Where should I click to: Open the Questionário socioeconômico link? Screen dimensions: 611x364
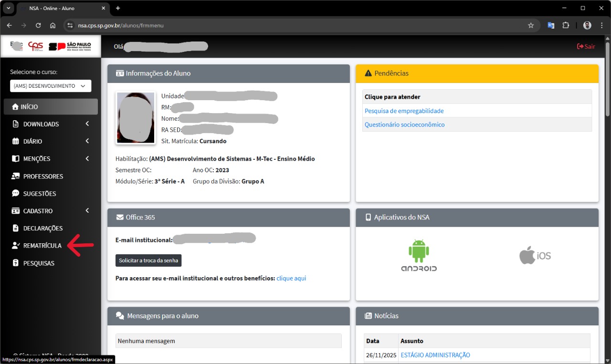(404, 125)
